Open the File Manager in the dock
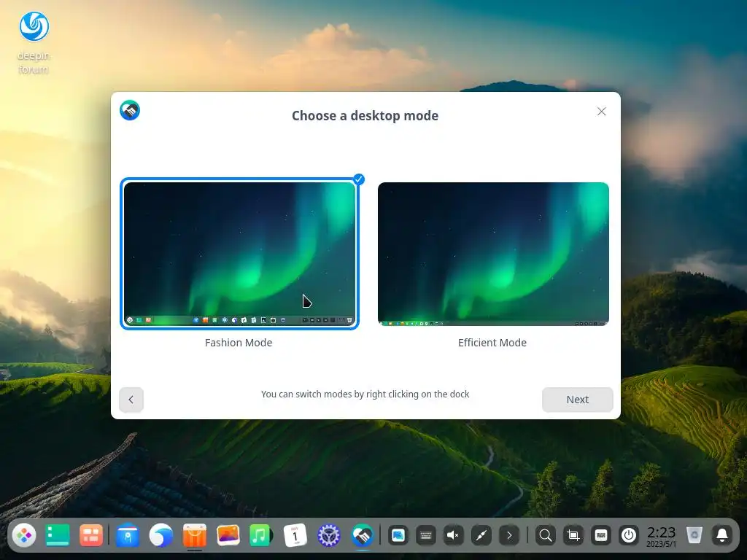Viewport: 747px width, 560px height. tap(127, 535)
